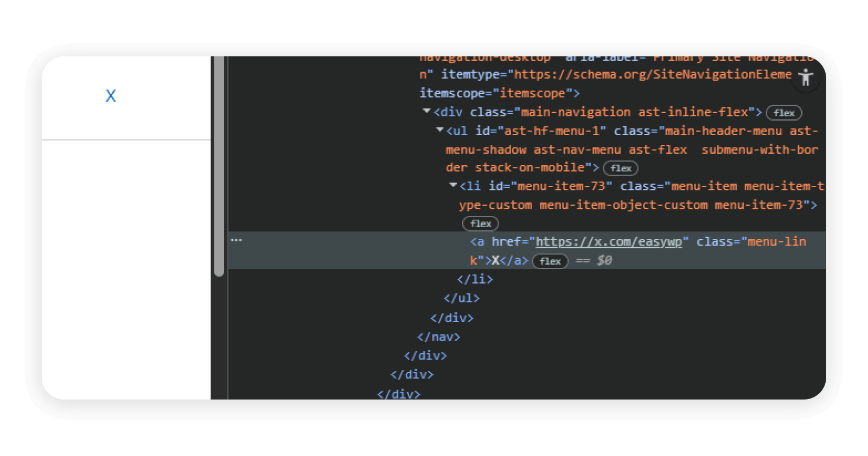
Task: Open the https://x.com/easywp href link
Action: pyautogui.click(x=609, y=242)
